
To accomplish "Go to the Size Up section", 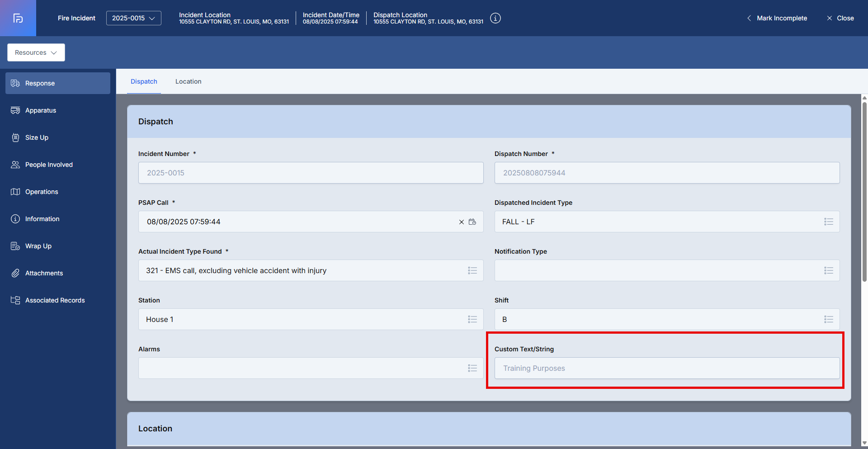I will (x=58, y=137).
